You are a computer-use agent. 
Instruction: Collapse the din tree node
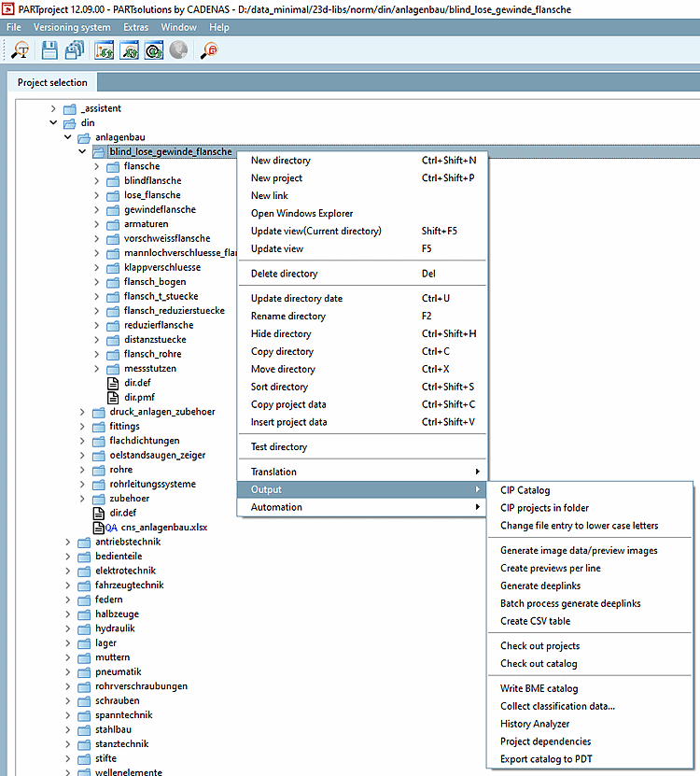pyautogui.click(x=53, y=122)
